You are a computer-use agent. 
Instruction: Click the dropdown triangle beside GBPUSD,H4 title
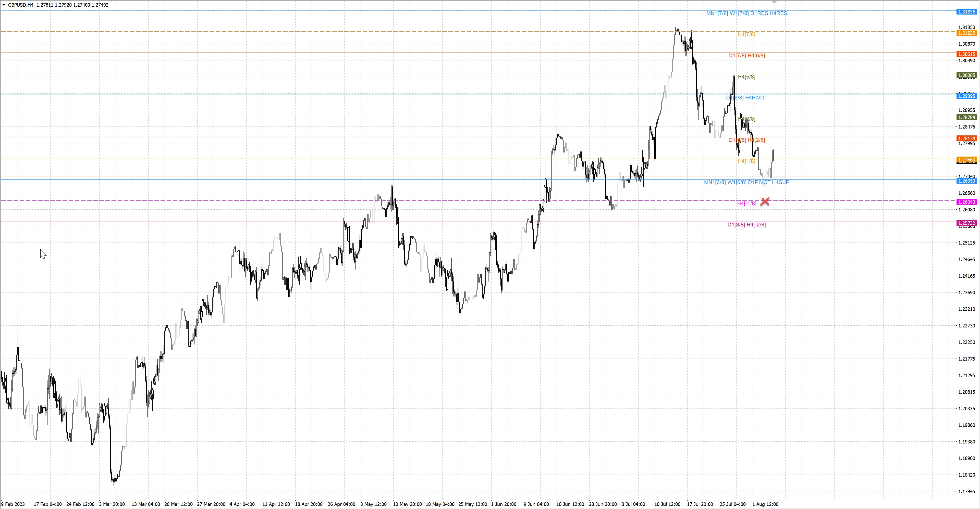[x=4, y=5]
